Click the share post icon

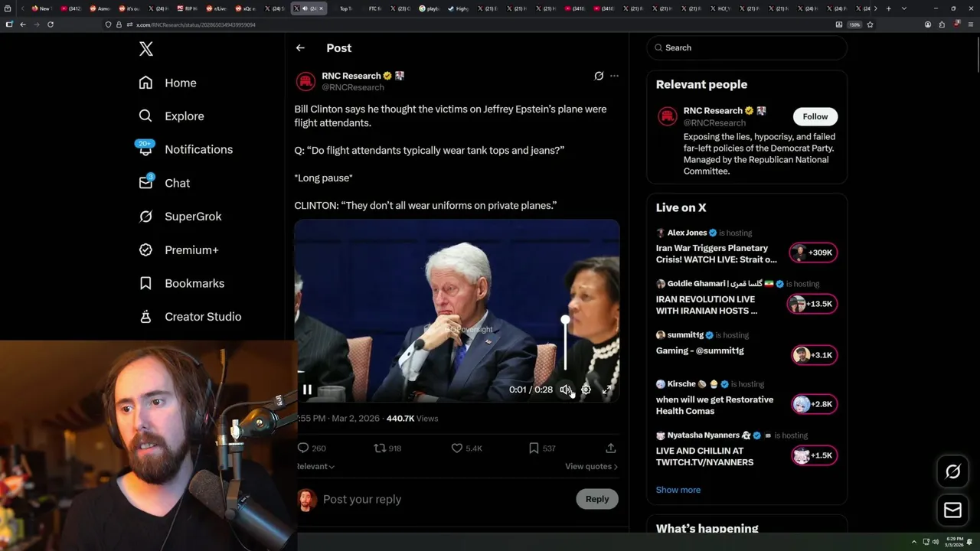click(x=610, y=448)
